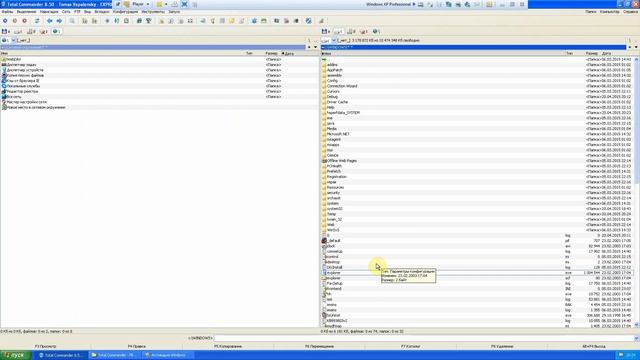Image resolution: width=640 pixels, height=360 pixels.
Task: Click the F7 Каталог button
Action: pos(411,346)
